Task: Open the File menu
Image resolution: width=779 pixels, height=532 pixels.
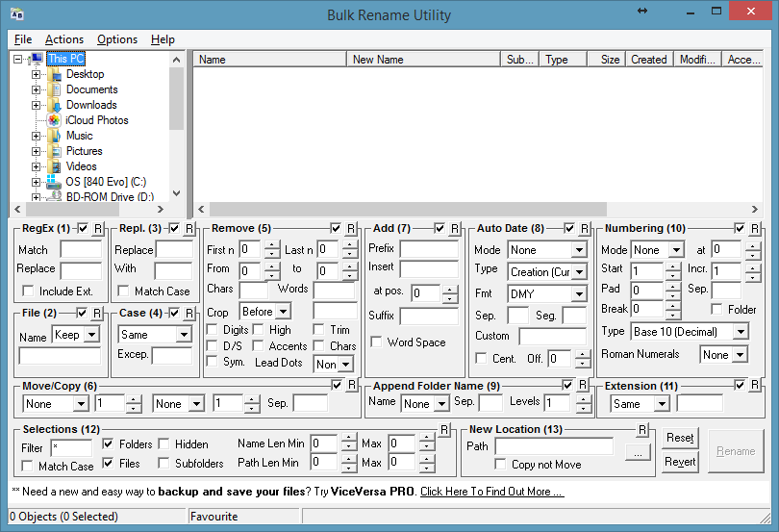Action: [x=23, y=39]
